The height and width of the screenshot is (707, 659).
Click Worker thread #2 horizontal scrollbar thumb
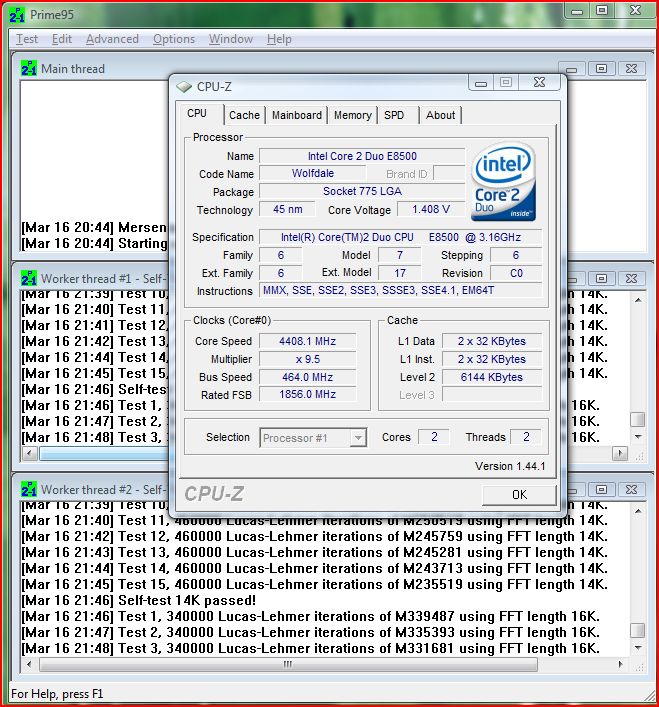tap(288, 664)
